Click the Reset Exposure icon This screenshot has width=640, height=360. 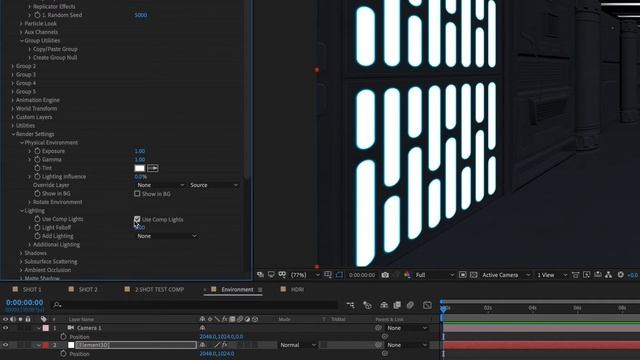pyautogui.click(x=620, y=275)
